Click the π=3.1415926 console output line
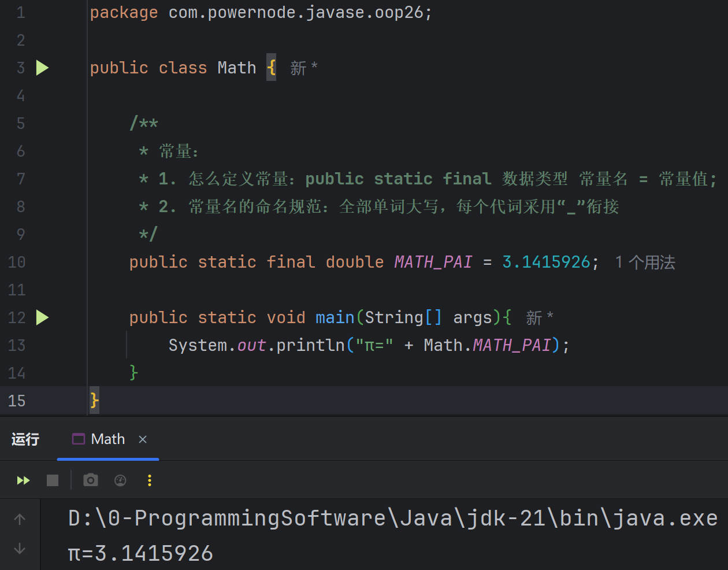 click(x=140, y=554)
